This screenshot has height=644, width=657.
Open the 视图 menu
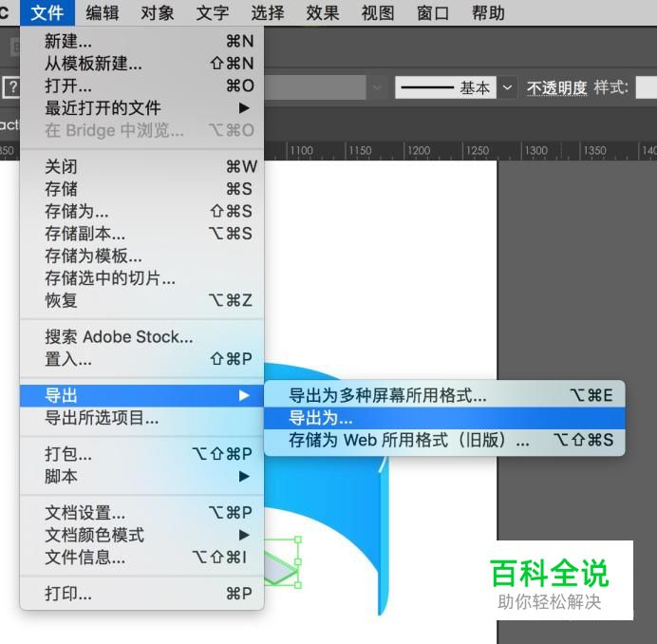[x=378, y=13]
